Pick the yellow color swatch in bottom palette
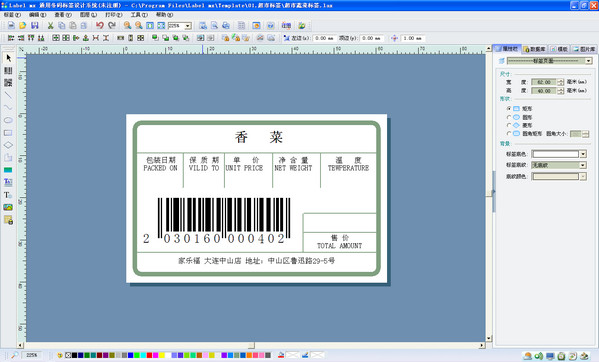 [x=162, y=355]
